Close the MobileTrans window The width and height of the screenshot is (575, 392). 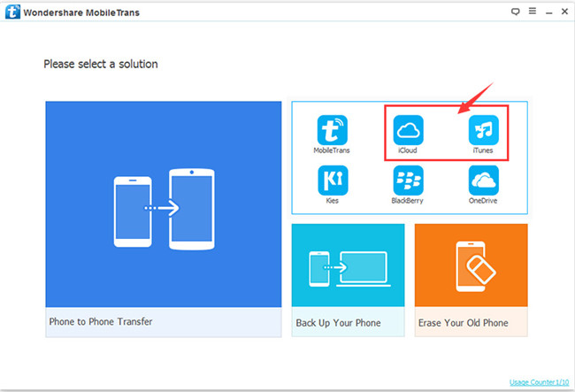pyautogui.click(x=564, y=12)
